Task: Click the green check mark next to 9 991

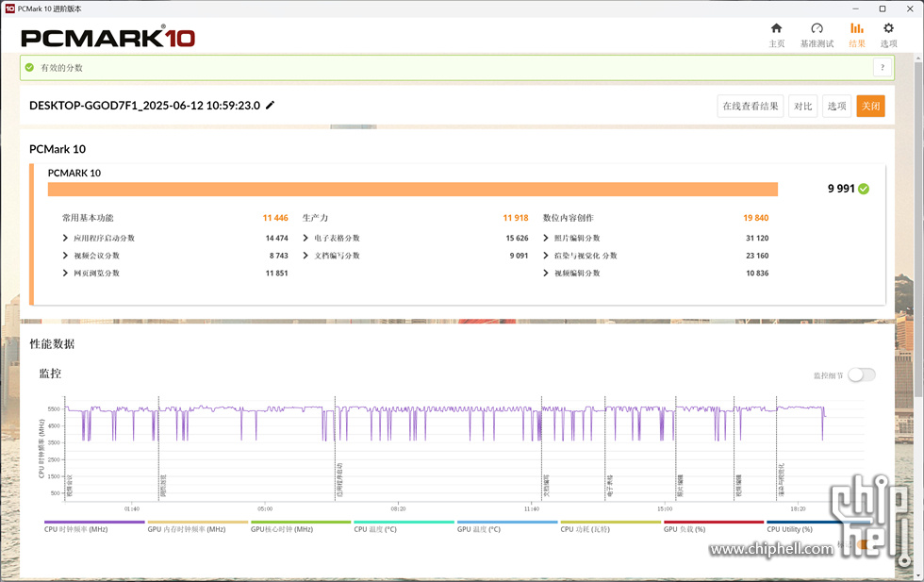Action: (864, 189)
